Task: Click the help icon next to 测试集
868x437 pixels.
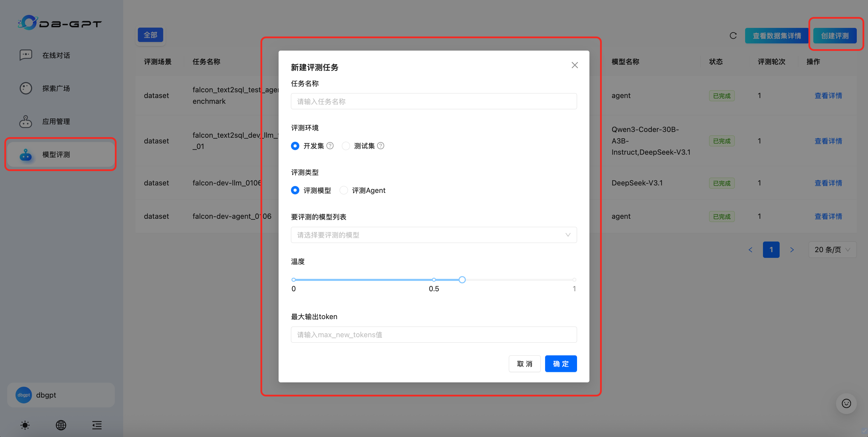Action: (x=380, y=146)
